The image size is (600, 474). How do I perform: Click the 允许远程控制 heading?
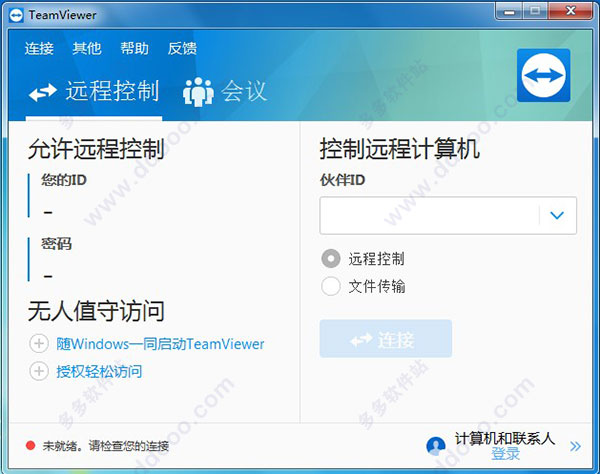tap(96, 149)
